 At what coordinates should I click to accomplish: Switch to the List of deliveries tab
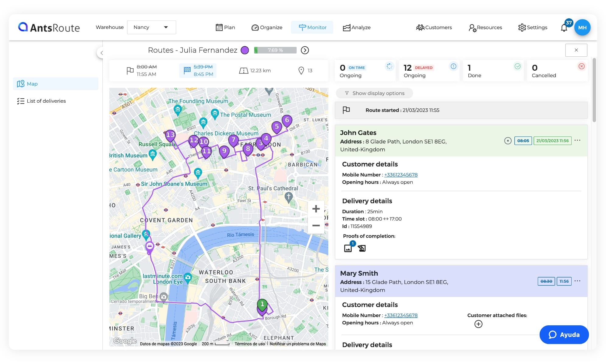tap(46, 101)
